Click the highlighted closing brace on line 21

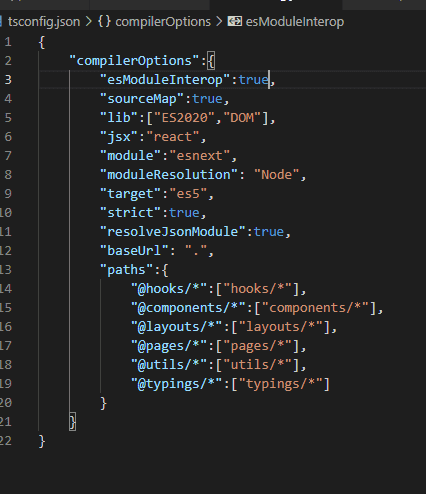pos(72,422)
